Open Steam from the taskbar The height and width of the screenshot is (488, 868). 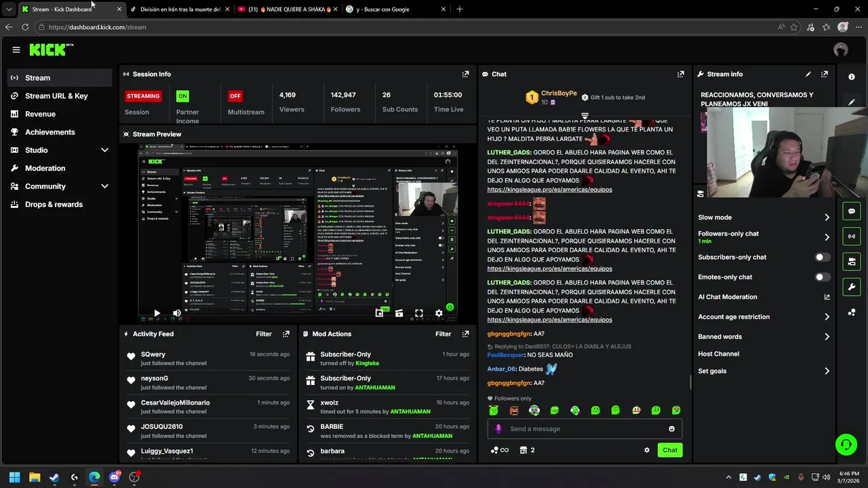point(54,477)
